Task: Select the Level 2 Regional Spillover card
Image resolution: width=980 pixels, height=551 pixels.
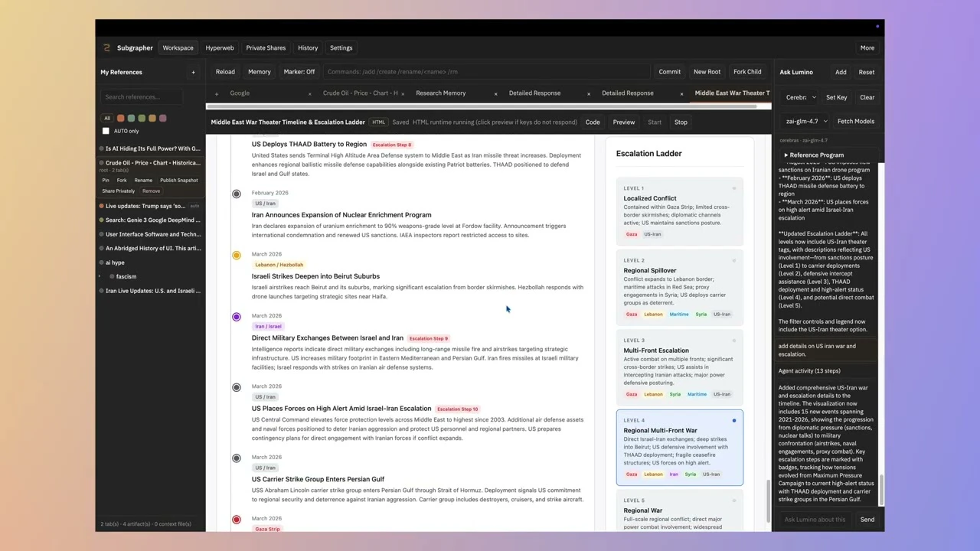Action: [x=679, y=287]
